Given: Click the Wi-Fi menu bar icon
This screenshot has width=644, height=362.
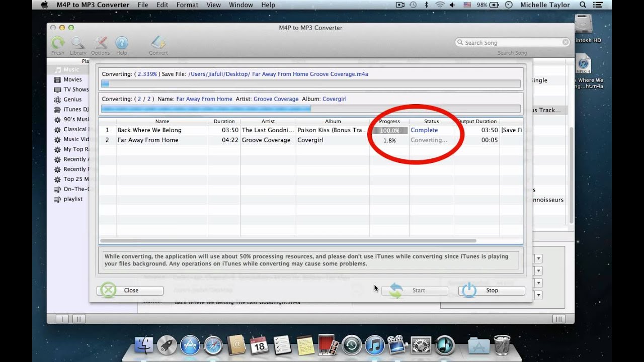Looking at the screenshot, I should [440, 5].
